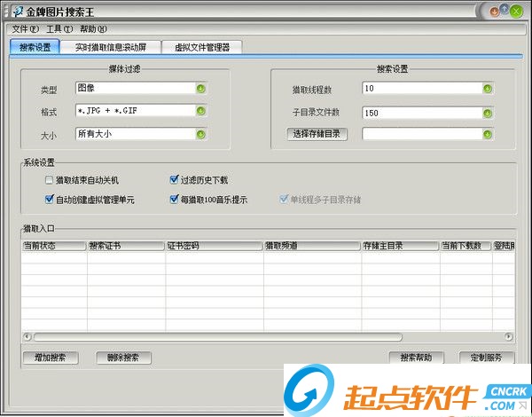
Task: Open the 工具 menu
Action: pos(59,29)
